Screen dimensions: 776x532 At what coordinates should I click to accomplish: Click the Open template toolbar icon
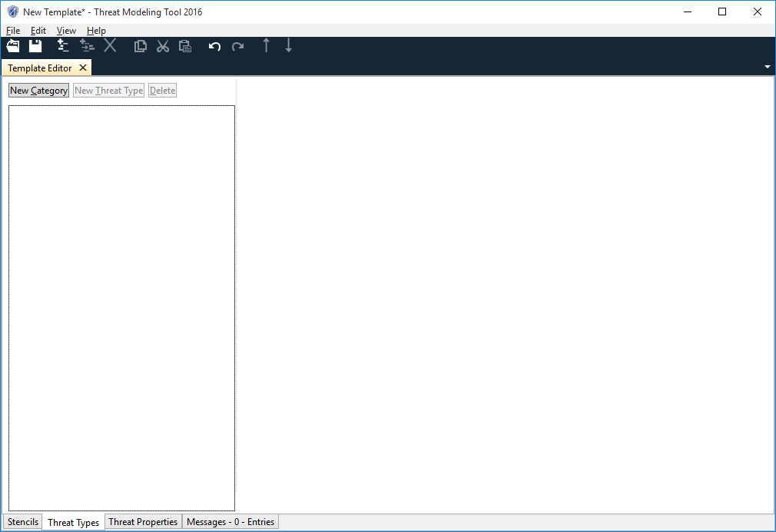pyautogui.click(x=13, y=46)
